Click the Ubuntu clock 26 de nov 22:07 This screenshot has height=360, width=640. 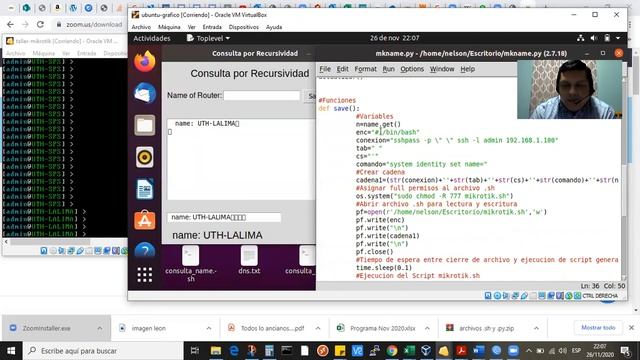point(394,38)
